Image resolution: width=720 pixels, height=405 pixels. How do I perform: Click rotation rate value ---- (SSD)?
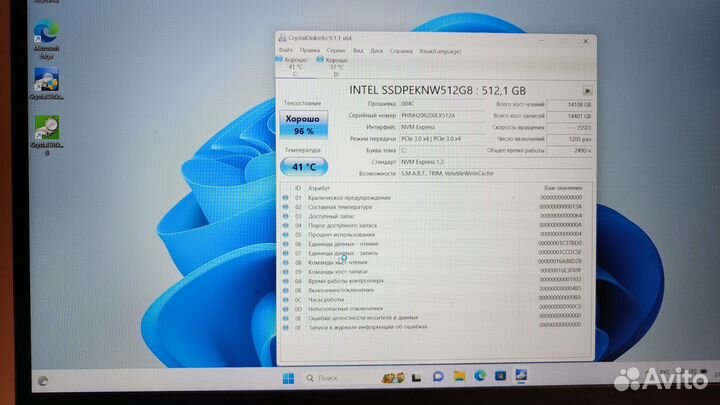point(569,128)
